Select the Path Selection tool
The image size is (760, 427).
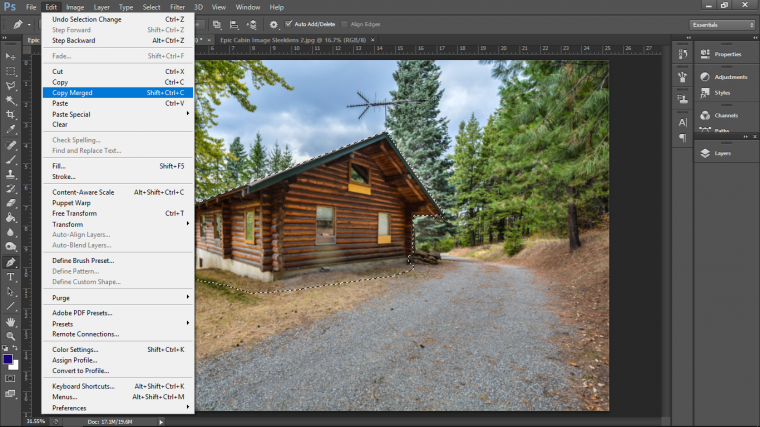10,292
